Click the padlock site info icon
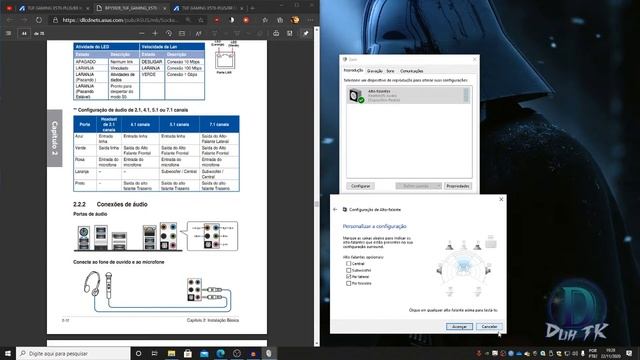Screen dimensions: 640x360 [x=55, y=20]
